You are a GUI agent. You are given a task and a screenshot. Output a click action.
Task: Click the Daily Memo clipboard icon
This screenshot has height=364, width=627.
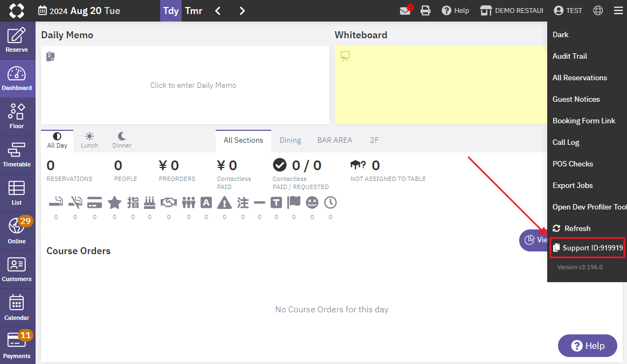click(x=50, y=57)
